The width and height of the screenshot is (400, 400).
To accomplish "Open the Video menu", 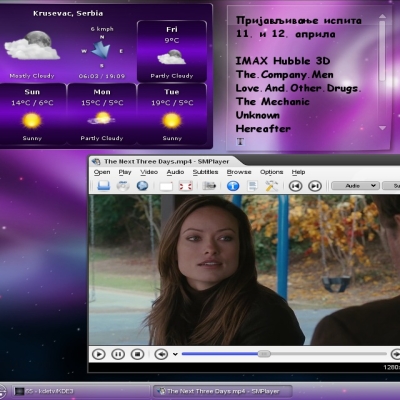I will tap(149, 172).
